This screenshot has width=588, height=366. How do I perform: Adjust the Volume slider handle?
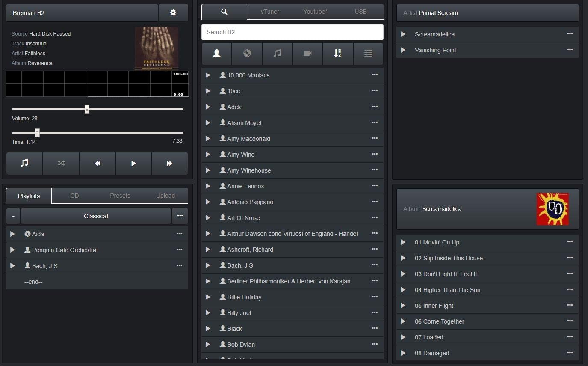(x=87, y=109)
